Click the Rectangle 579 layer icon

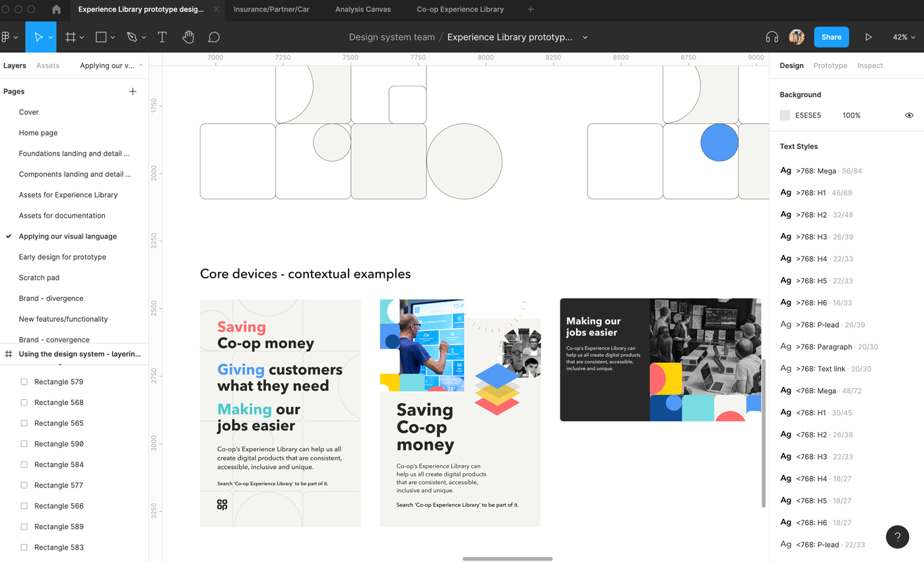click(x=24, y=381)
